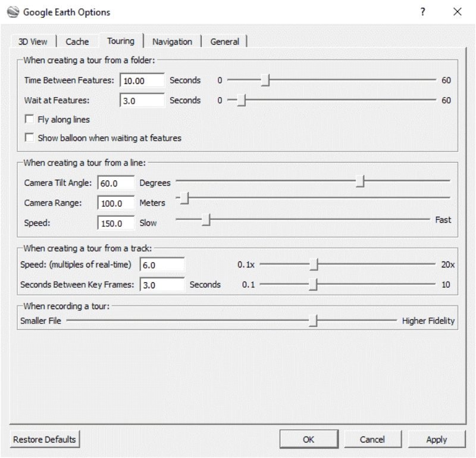The width and height of the screenshot is (476, 458).
Task: Click the "Fast" speed label
Action: (x=443, y=220)
